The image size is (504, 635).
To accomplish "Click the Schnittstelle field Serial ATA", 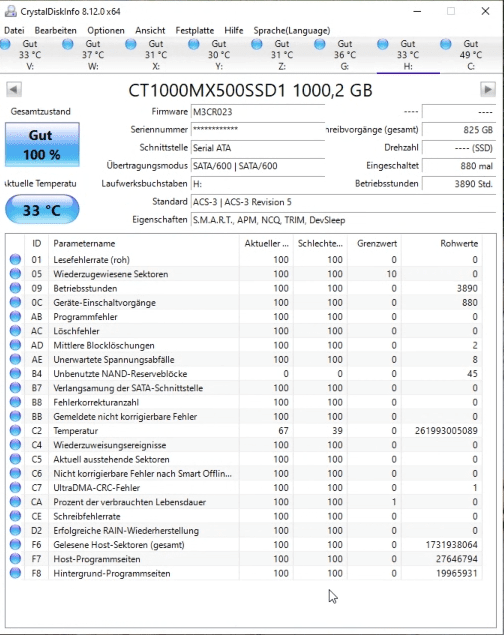I will tap(258, 148).
